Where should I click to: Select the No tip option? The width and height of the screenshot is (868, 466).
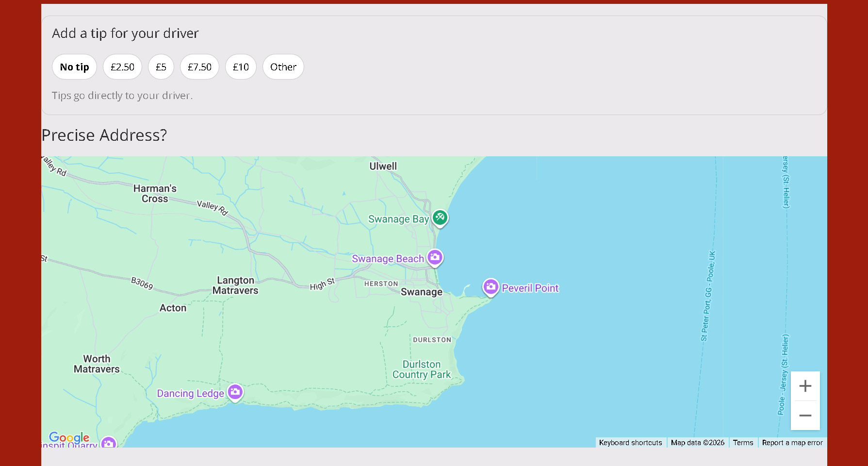tap(74, 67)
